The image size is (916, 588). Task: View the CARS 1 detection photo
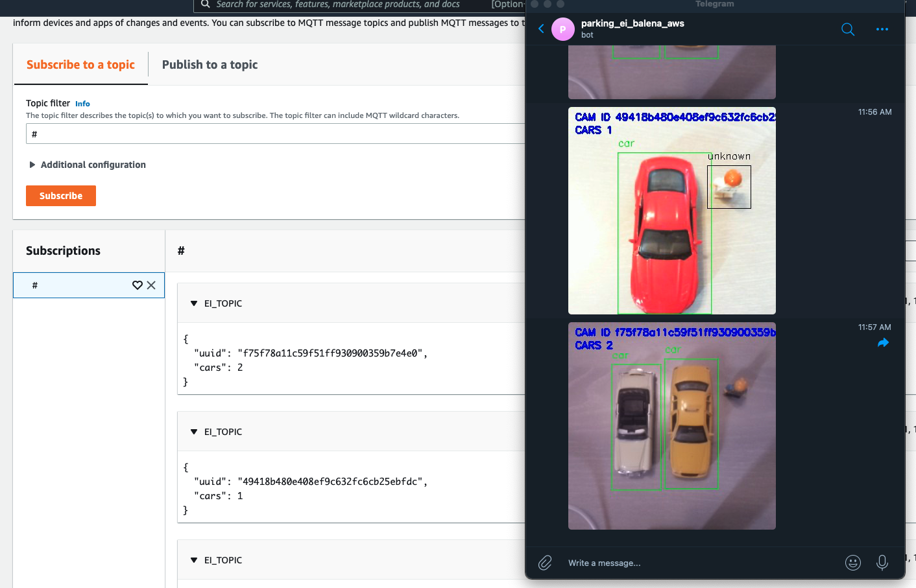click(x=671, y=211)
